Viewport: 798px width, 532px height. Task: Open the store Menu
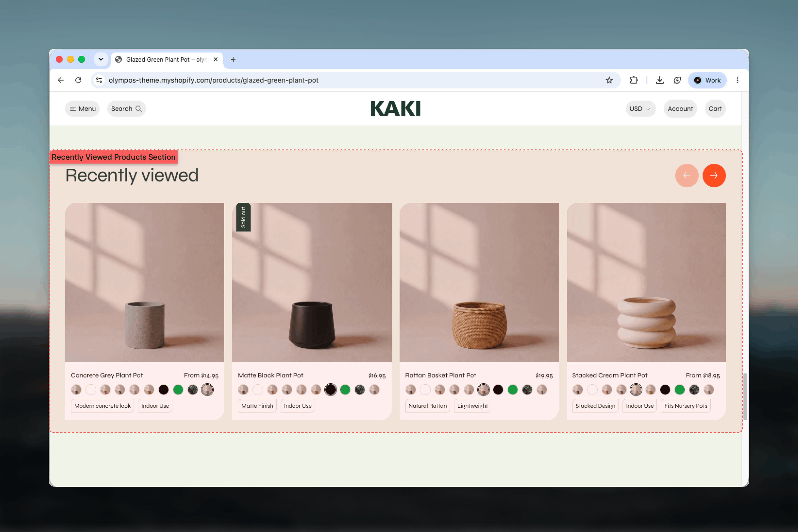click(82, 109)
